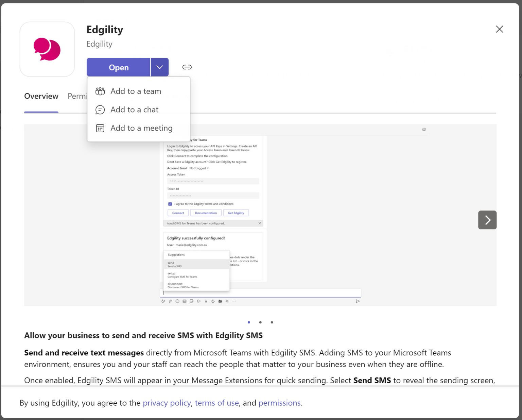Dismiss the Edgility dialog with the X
The height and width of the screenshot is (420, 522).
(499, 29)
